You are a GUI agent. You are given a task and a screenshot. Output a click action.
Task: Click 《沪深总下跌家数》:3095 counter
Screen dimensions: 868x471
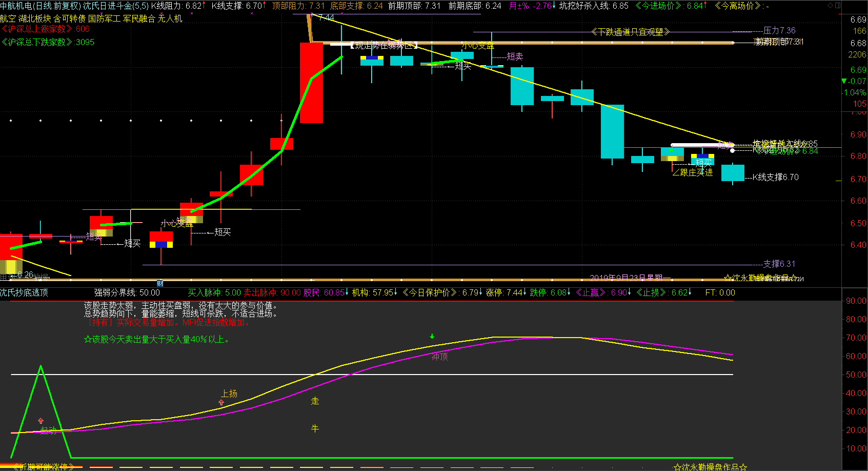coord(47,42)
